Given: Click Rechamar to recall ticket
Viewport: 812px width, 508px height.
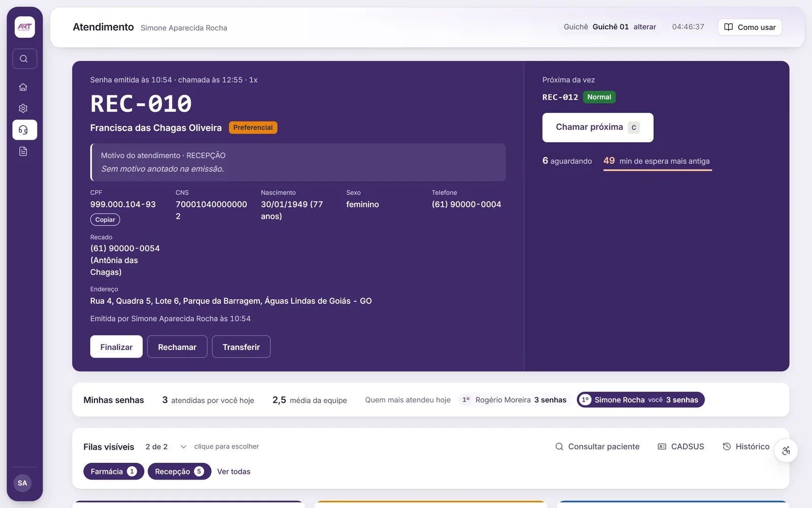Looking at the screenshot, I should pyautogui.click(x=177, y=347).
